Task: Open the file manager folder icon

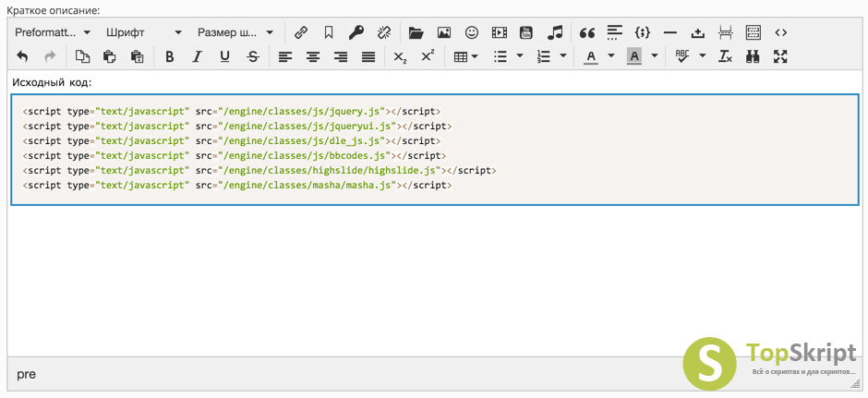Action: [416, 32]
